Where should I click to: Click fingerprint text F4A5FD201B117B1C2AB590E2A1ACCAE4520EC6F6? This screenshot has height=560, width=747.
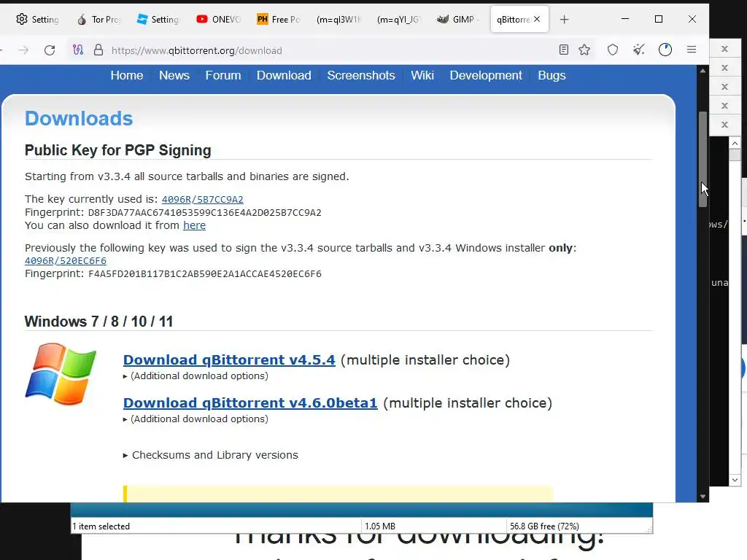(205, 274)
